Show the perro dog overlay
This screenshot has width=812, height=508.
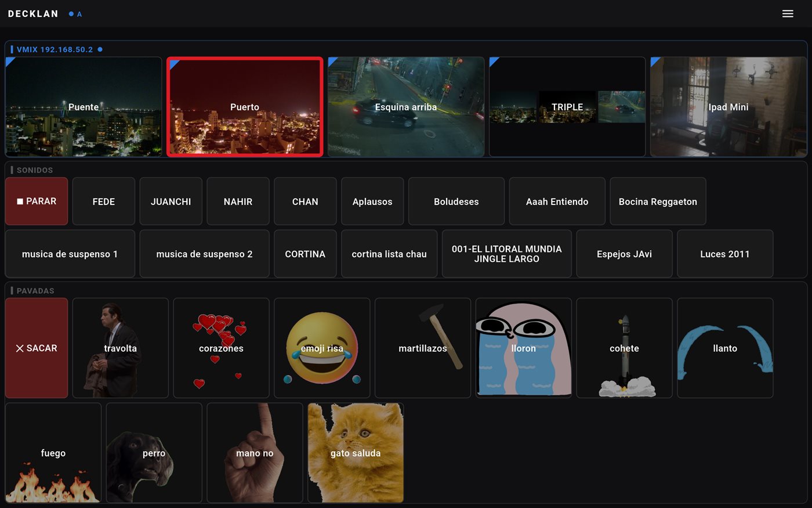point(154,453)
